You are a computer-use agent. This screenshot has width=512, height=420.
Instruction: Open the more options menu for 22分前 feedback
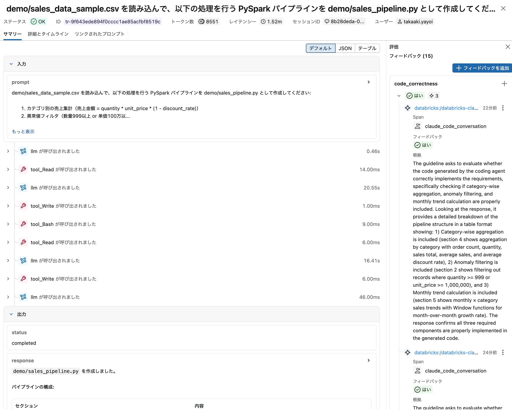[503, 108]
